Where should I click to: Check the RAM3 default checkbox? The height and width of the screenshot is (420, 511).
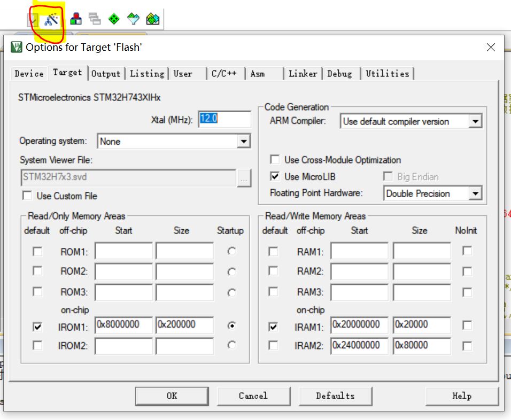[x=273, y=292]
